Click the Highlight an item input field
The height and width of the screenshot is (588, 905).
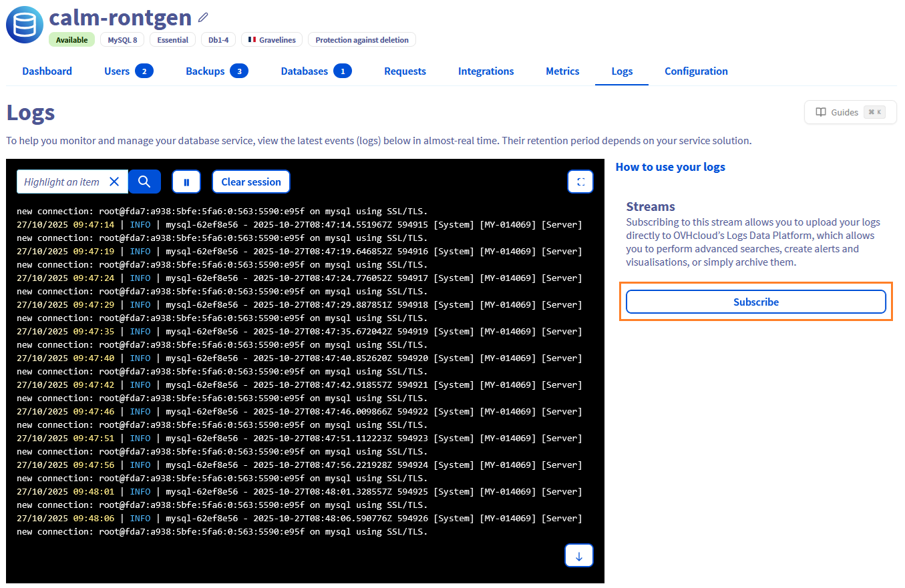click(63, 181)
